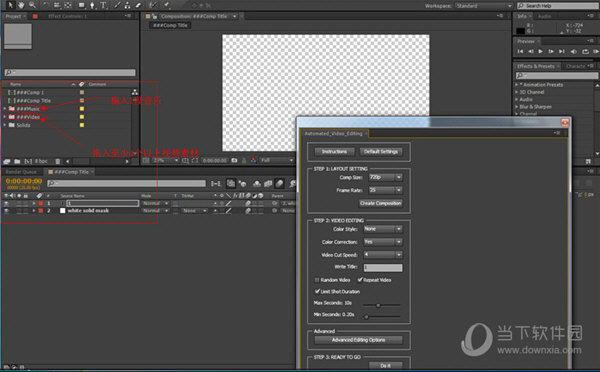Click the Instructions button
The height and width of the screenshot is (372, 600).
tap(334, 152)
